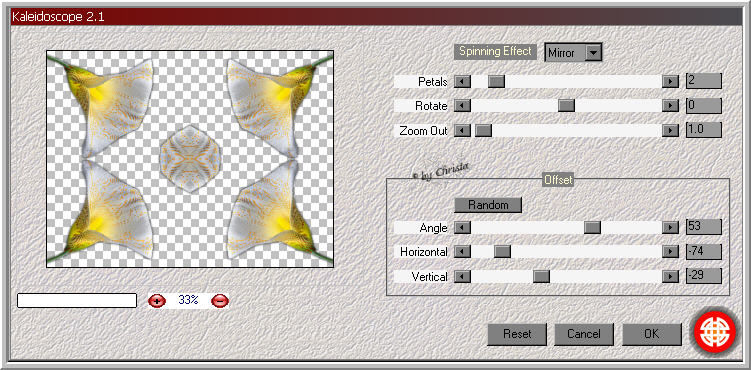Increase Petals using right arrow
The height and width of the screenshot is (370, 751).
(671, 81)
